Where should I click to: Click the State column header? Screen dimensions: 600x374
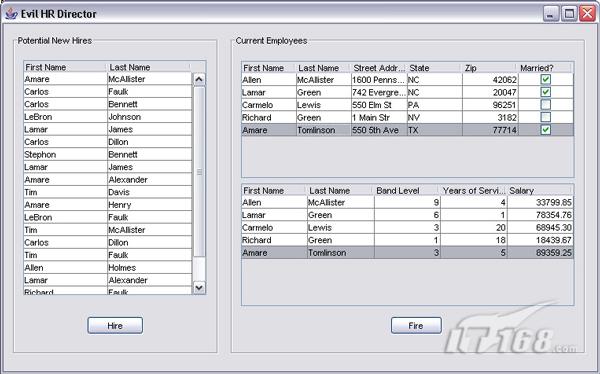(435, 68)
